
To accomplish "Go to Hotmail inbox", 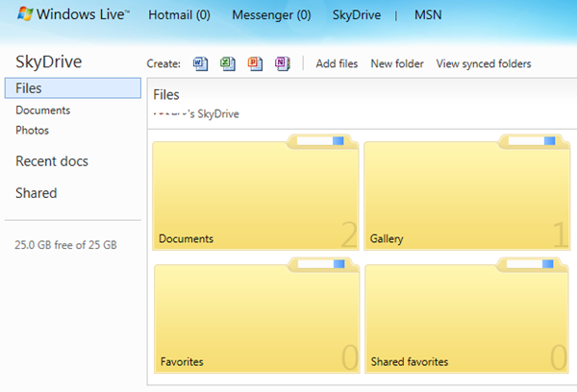I will point(180,16).
